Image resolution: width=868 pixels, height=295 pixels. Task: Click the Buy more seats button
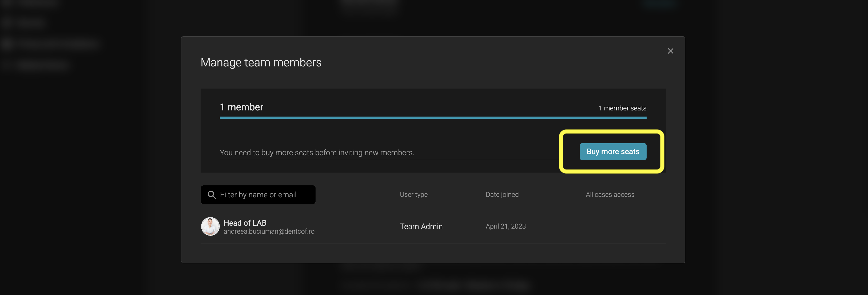coord(612,152)
